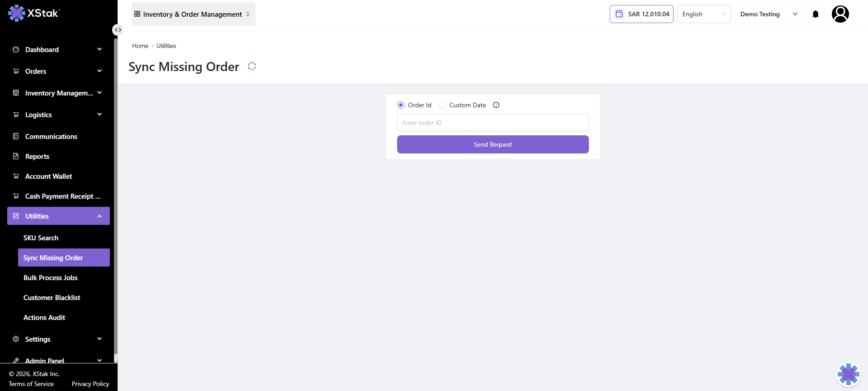868x391 pixels.
Task: Click the wallet balance SAR 12,010.04
Action: [641, 14]
